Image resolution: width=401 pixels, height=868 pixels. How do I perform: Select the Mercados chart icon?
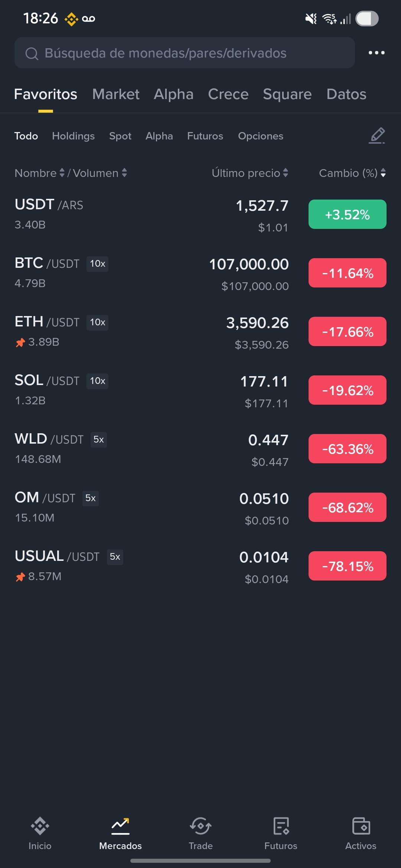120,826
